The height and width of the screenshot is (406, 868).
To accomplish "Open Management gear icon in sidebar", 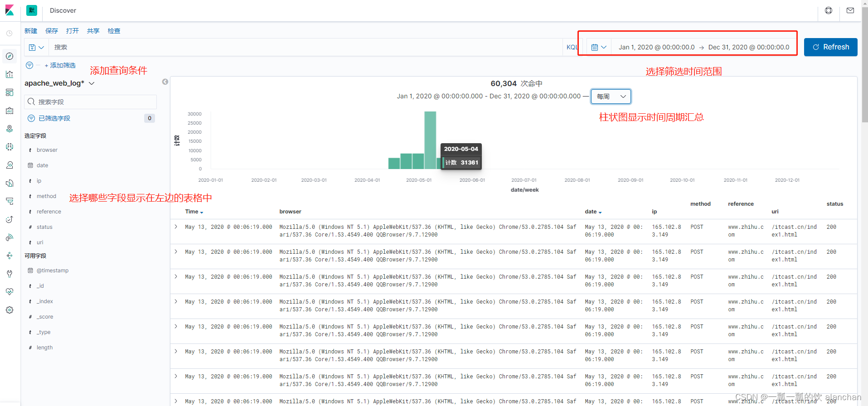I will point(10,310).
